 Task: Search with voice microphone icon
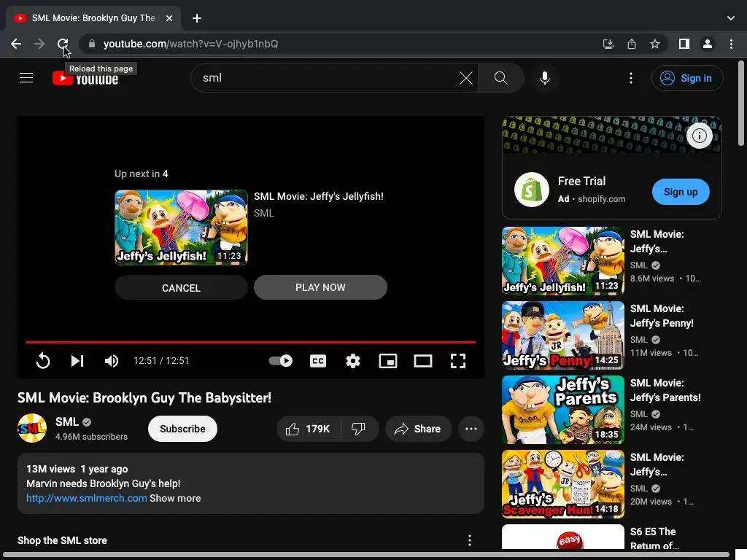(x=544, y=77)
